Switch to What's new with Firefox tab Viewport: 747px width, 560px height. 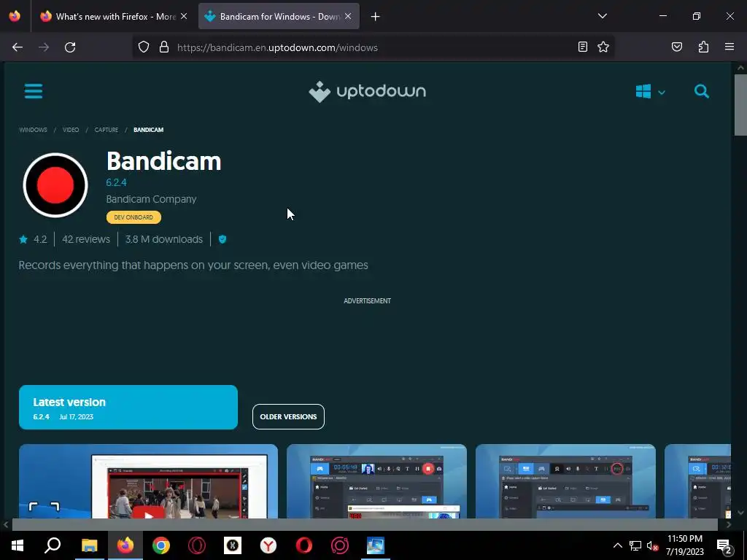coord(113,17)
